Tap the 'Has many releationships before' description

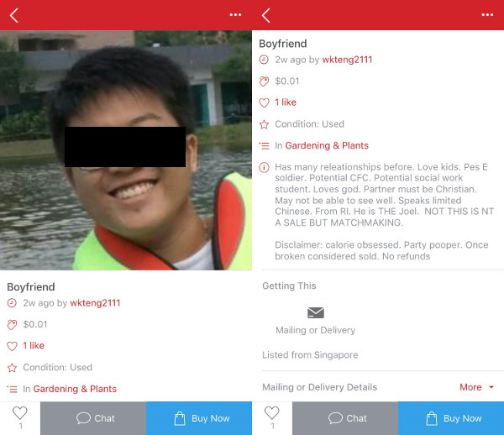point(385,195)
